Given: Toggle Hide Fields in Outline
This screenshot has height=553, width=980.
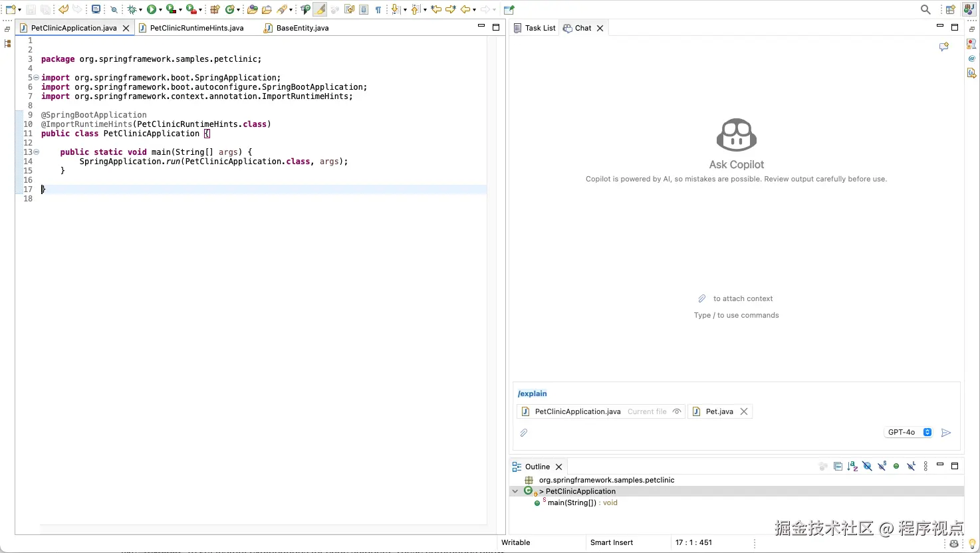Looking at the screenshot, I should point(867,467).
